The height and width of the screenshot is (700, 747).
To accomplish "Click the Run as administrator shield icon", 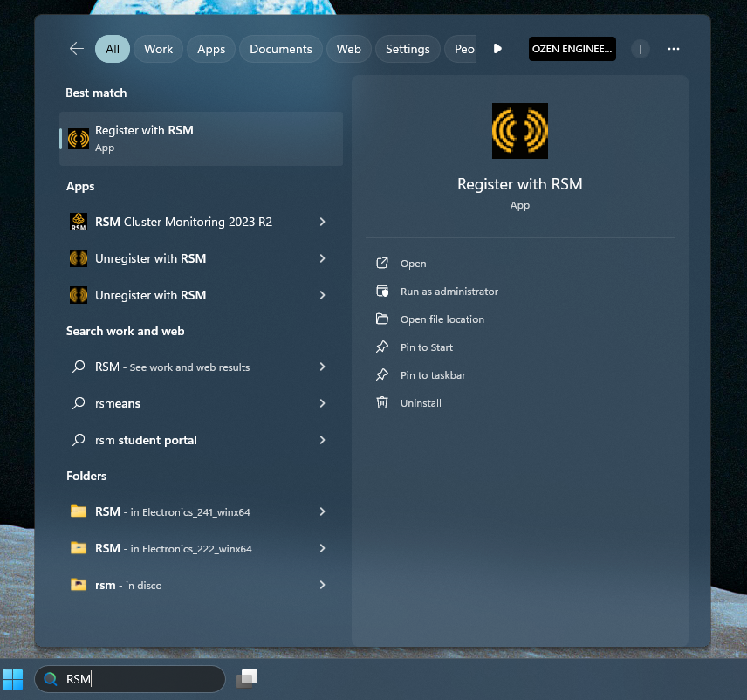I will (382, 291).
